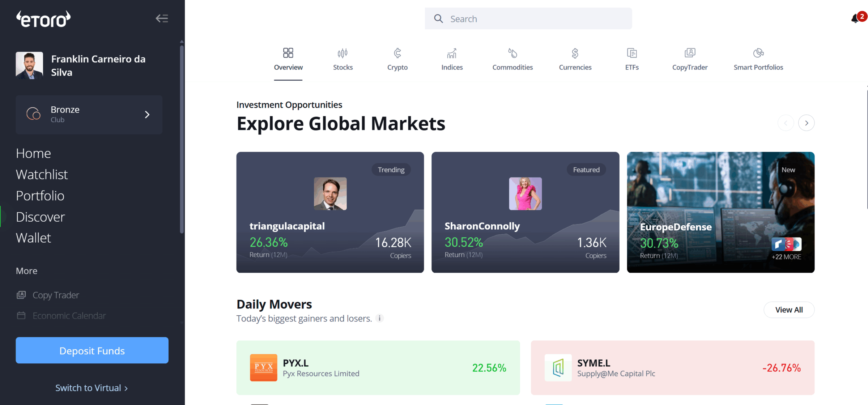The image size is (868, 405).
Task: Open Watchlist in sidebar
Action: 42,175
